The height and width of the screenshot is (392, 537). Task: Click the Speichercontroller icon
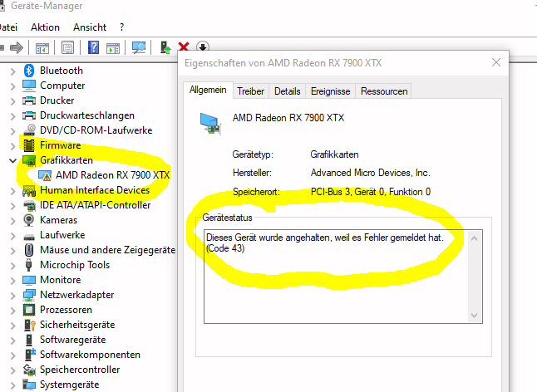29,370
